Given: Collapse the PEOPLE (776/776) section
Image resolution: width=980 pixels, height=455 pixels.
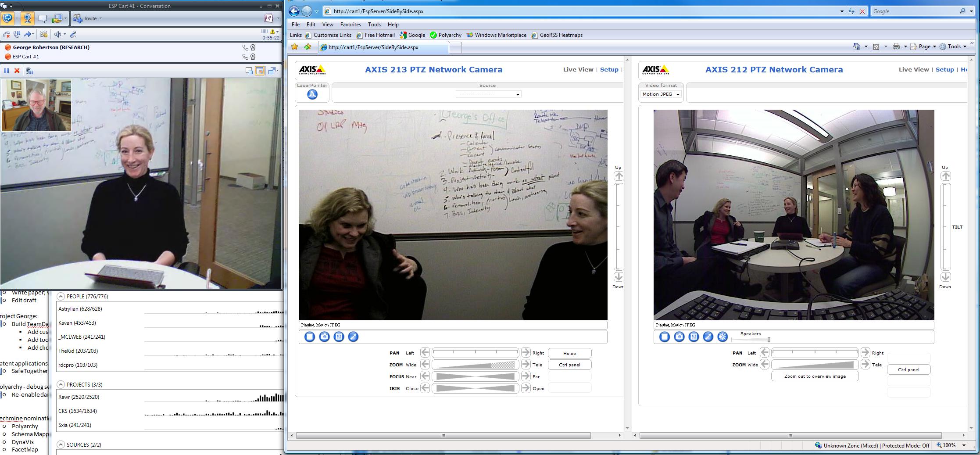Looking at the screenshot, I should 61,297.
